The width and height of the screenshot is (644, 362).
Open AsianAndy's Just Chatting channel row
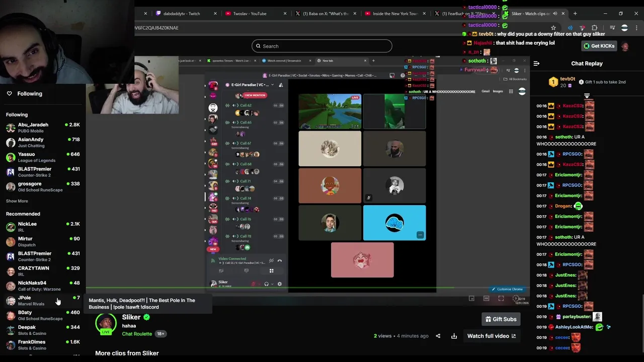click(x=43, y=142)
